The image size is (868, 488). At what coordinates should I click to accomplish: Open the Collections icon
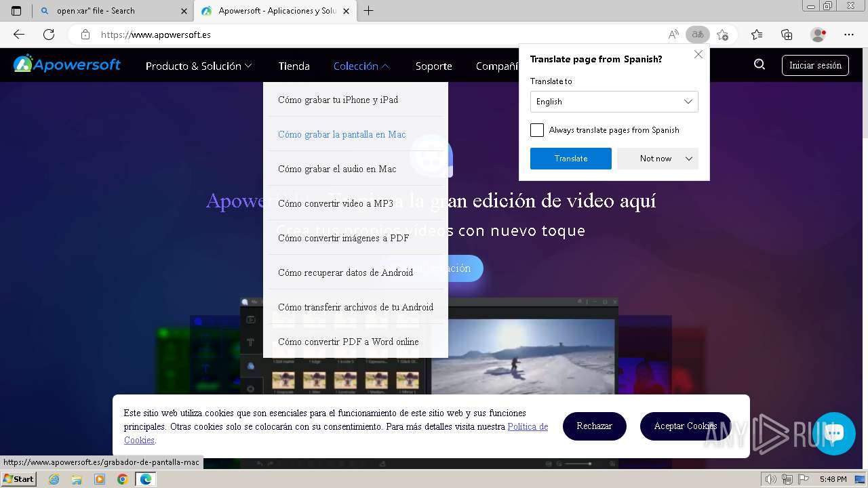coord(787,35)
